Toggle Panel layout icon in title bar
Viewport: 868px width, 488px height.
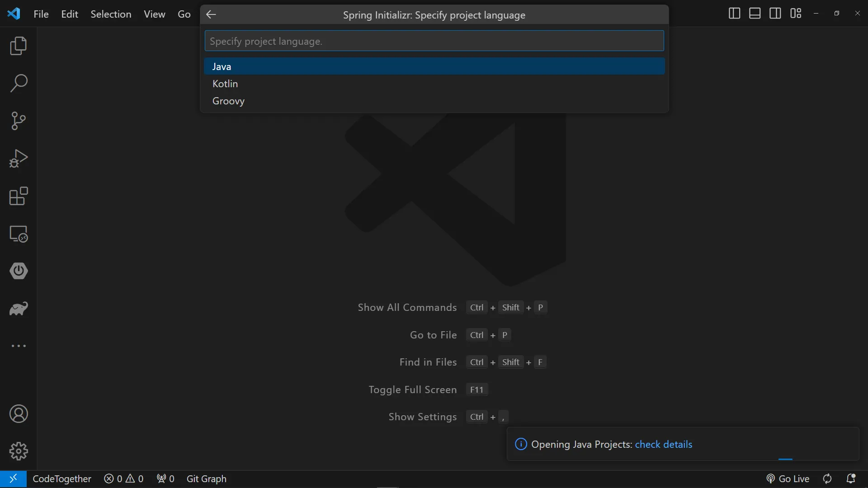coord(755,14)
